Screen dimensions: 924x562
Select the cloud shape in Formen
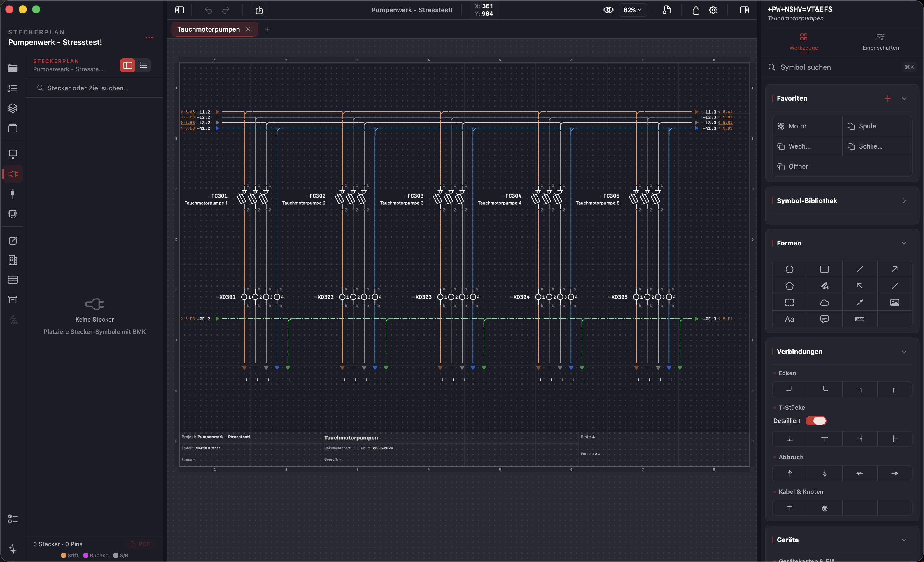pos(824,302)
